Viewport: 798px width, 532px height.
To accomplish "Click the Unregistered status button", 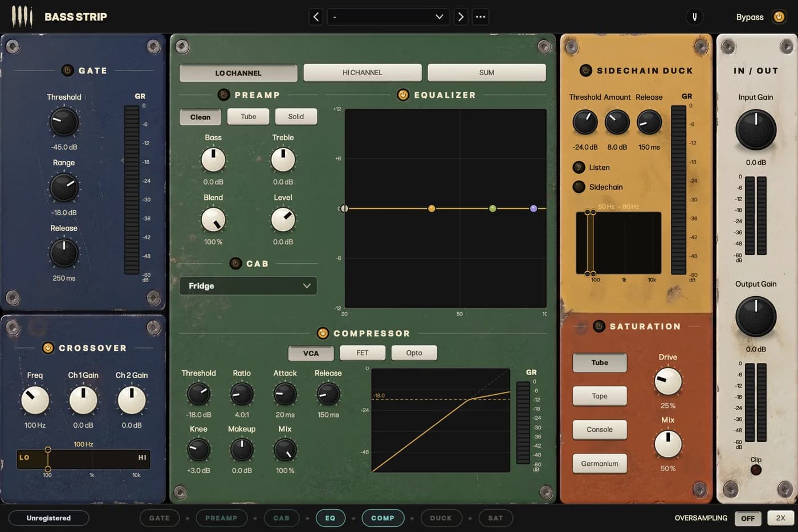I will coord(48,518).
